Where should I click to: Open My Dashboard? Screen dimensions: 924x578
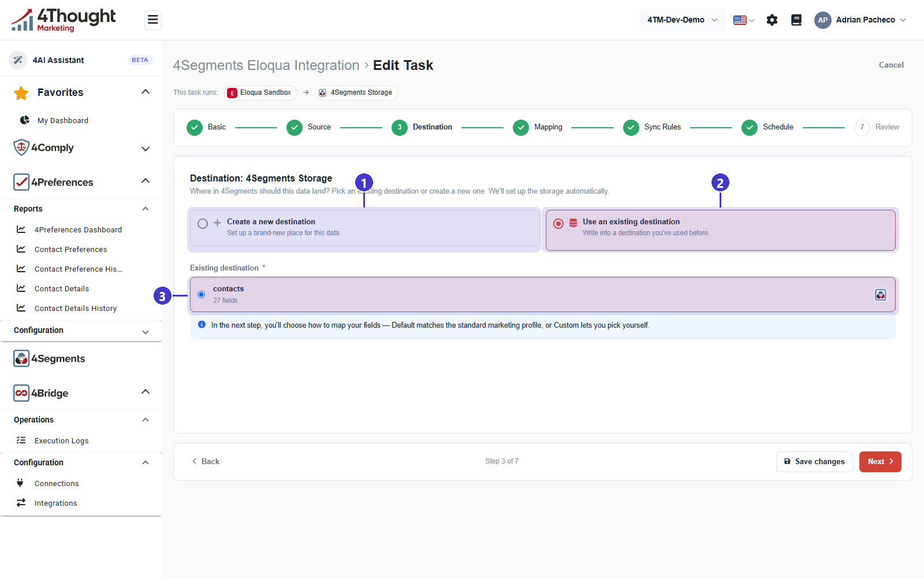point(62,121)
